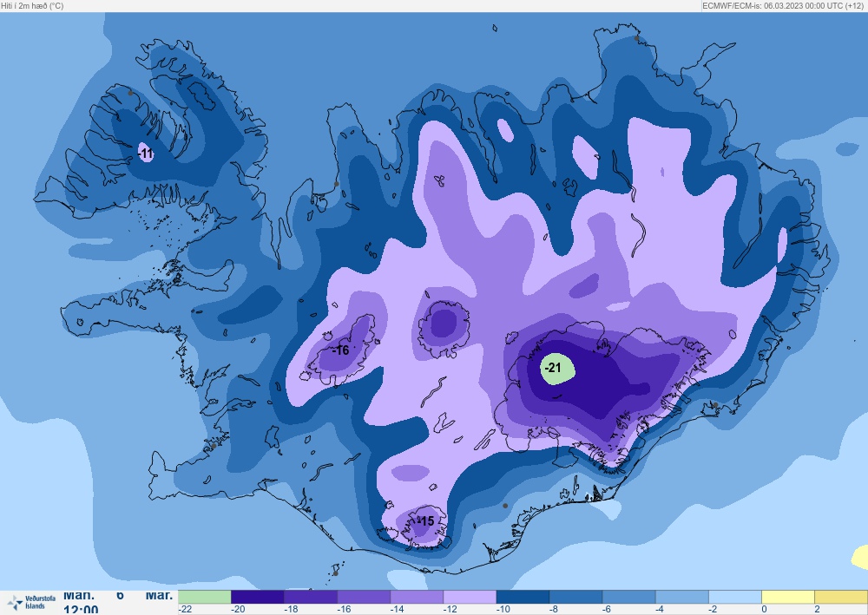Click the '-2' legend scale value
Viewport: 868px width, 615px height.
(714, 609)
